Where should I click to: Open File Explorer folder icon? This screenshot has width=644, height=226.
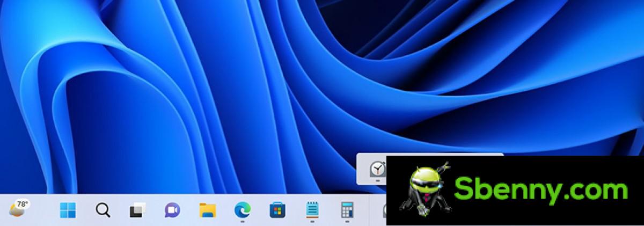208,210
